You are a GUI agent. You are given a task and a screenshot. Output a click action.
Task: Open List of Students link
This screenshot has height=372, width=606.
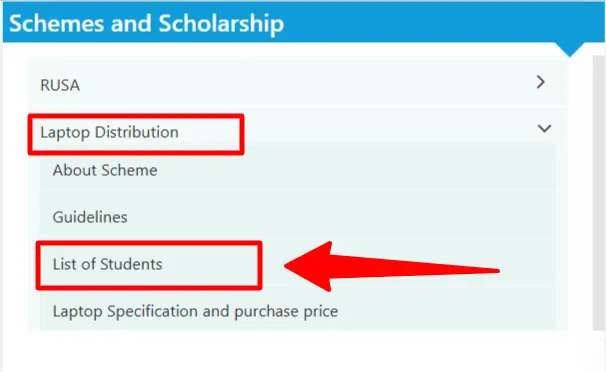(107, 264)
